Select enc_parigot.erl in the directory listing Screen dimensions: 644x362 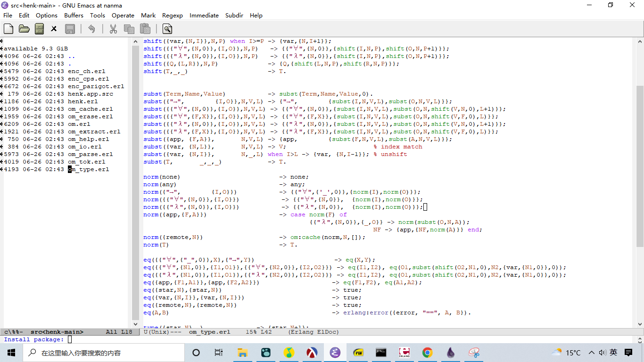96,86
